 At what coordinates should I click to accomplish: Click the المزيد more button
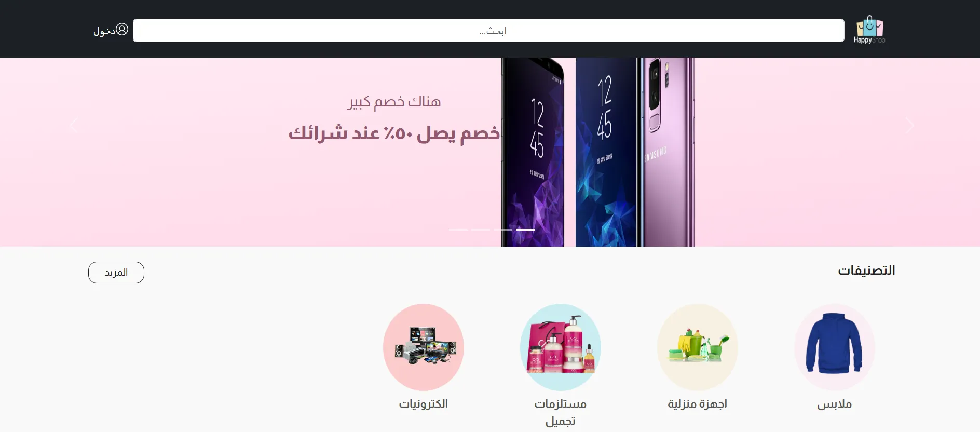pos(116,273)
